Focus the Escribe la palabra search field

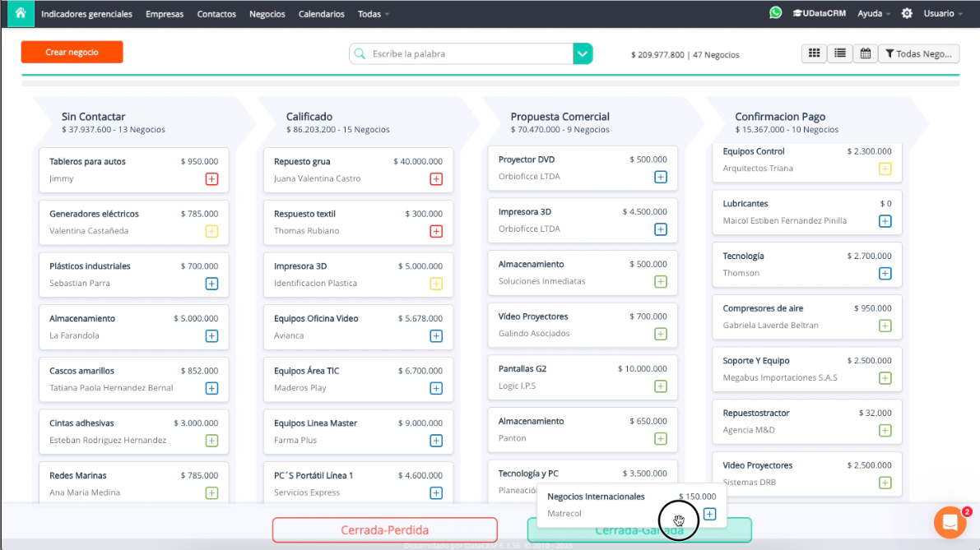(x=469, y=54)
